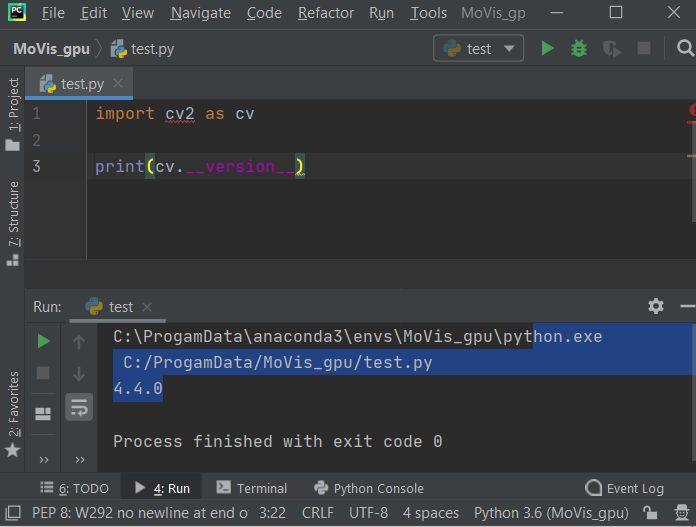Open the Edit menu
The image size is (696, 527).
point(94,13)
